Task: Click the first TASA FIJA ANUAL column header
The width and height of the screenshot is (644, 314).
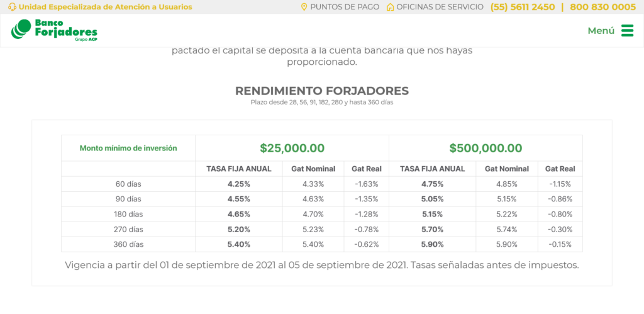Action: click(238, 169)
